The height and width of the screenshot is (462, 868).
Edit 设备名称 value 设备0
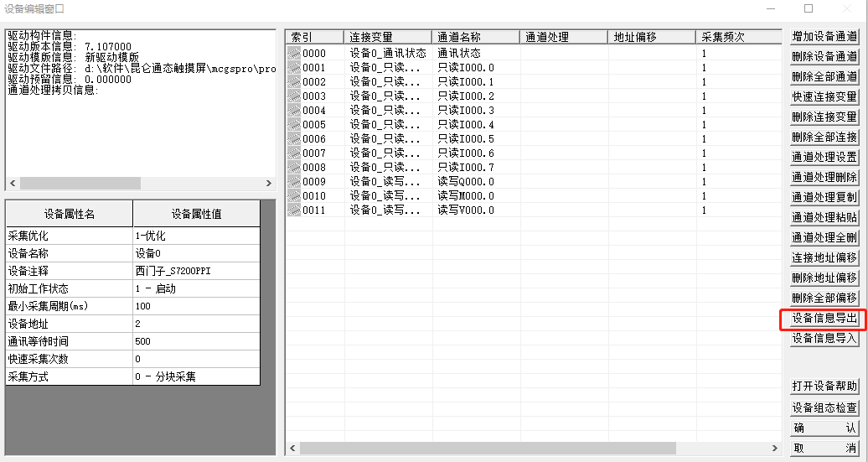[x=197, y=253]
